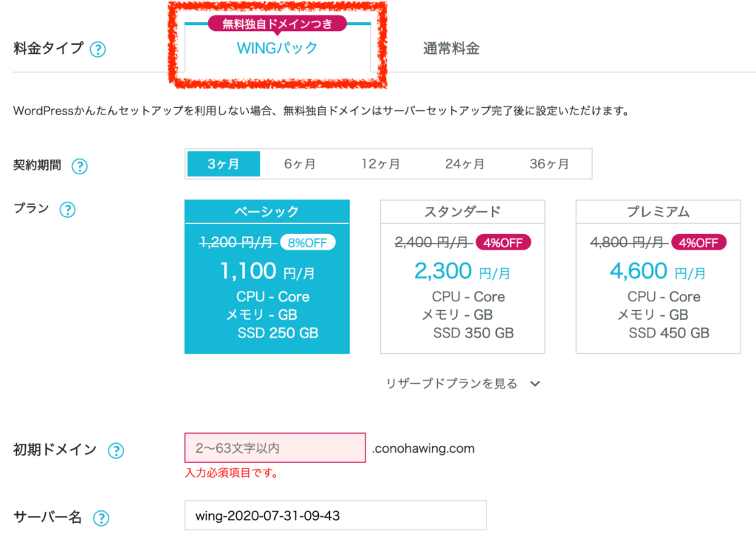Select the ベーシック plan card
The height and width of the screenshot is (545, 756).
click(267, 277)
